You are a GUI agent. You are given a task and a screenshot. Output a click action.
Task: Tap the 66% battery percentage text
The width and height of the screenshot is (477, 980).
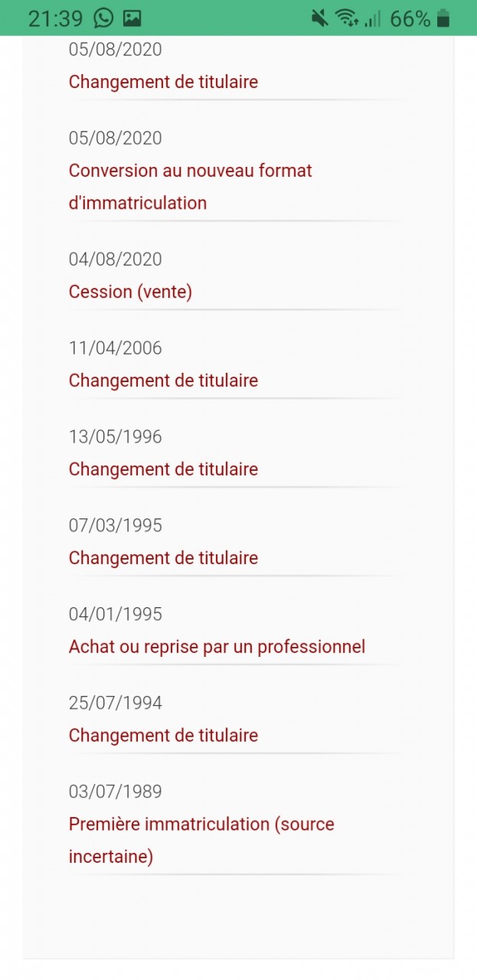point(410,18)
